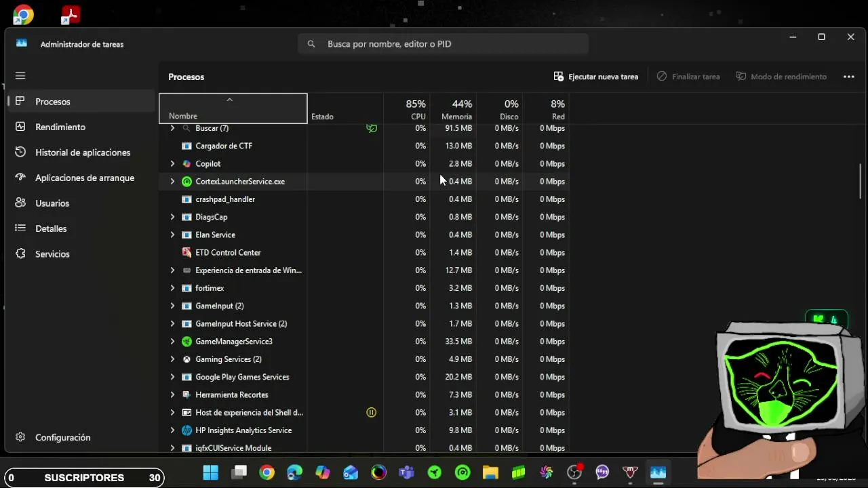
Task: Click the green efficiency leaf on Buscar row
Action: pos(371,128)
